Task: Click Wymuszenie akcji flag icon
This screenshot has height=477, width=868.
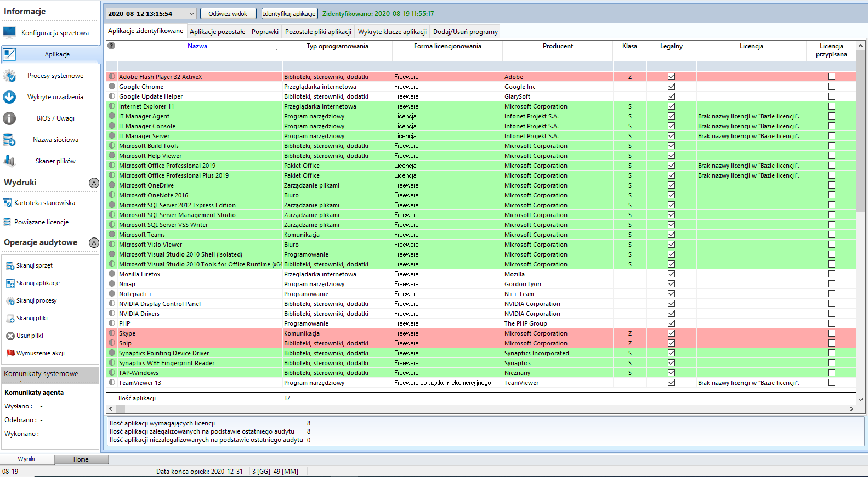Action: coord(10,353)
